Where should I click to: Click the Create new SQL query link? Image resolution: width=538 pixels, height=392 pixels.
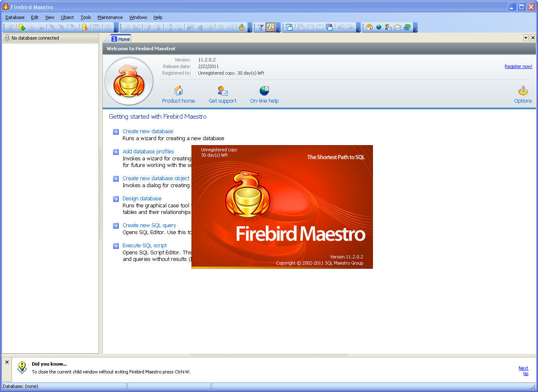(x=149, y=225)
